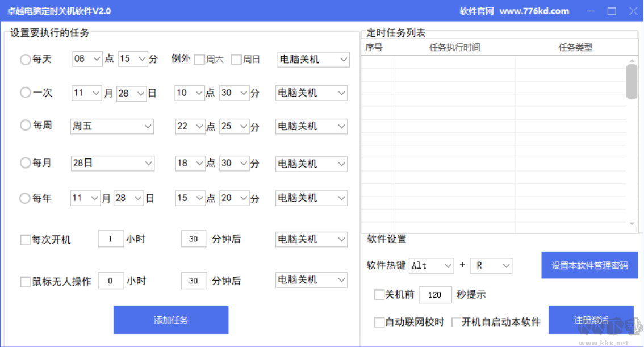Select the 每年 (yearly) schedule radio button
The height and width of the screenshot is (347, 644).
25,198
